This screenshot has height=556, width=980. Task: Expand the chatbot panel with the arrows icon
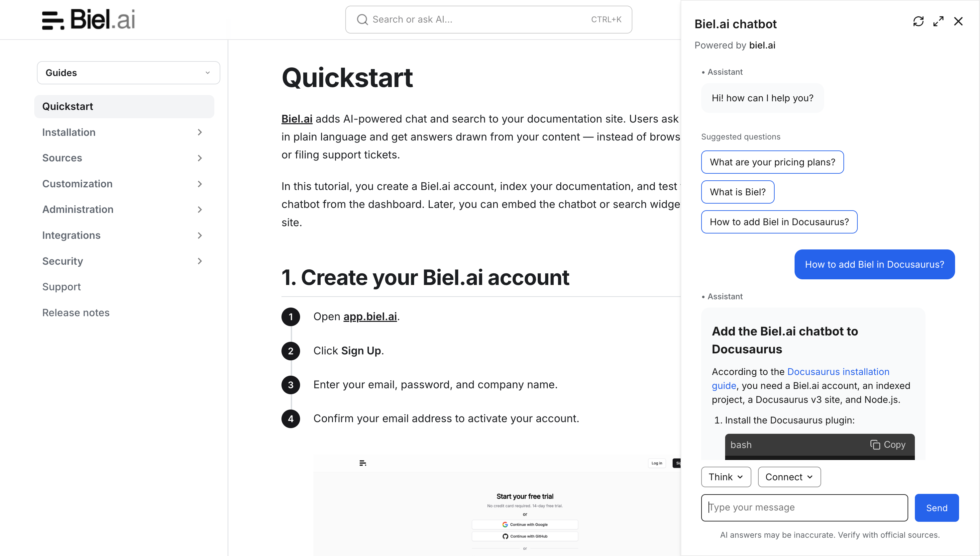938,21
